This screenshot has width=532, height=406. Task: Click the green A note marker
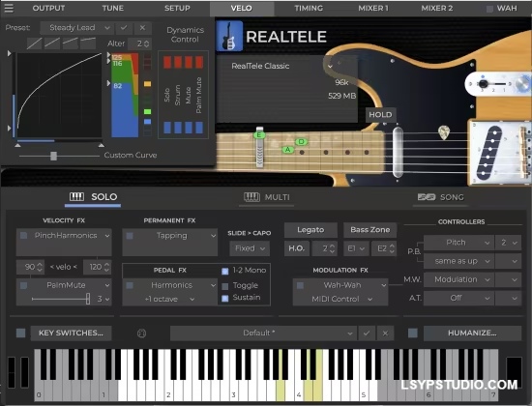287,150
